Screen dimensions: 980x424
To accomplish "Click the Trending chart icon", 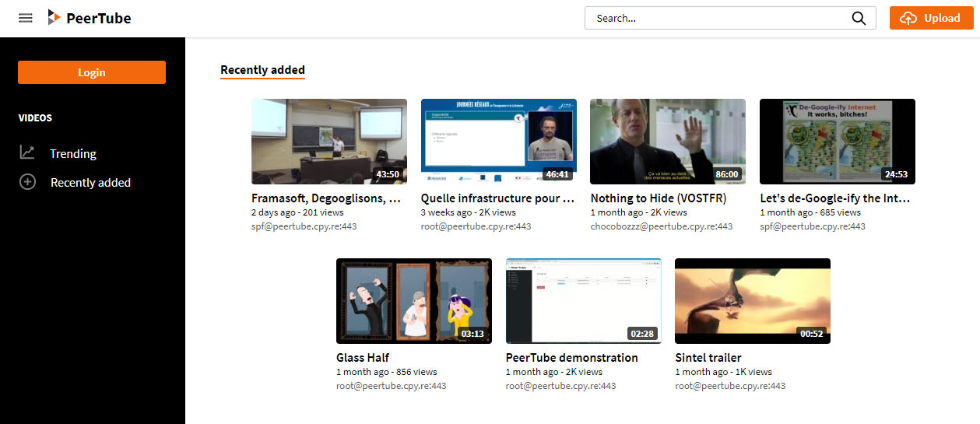I will pyautogui.click(x=27, y=152).
